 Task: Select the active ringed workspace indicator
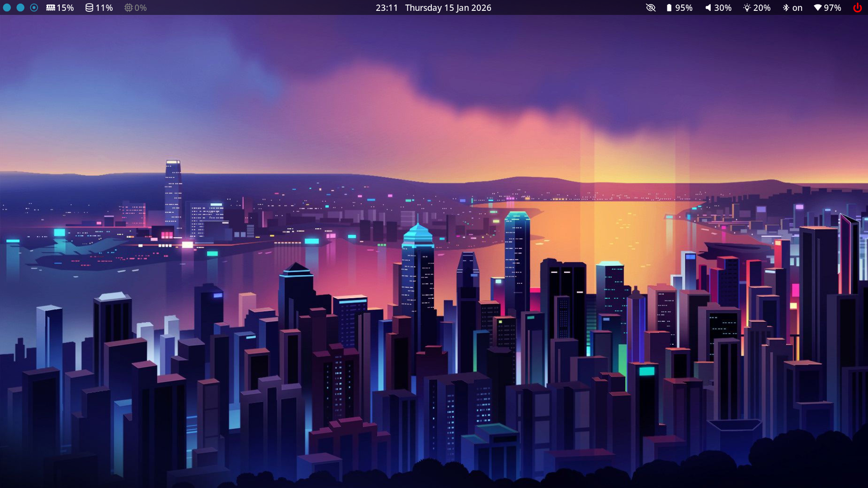click(x=34, y=8)
